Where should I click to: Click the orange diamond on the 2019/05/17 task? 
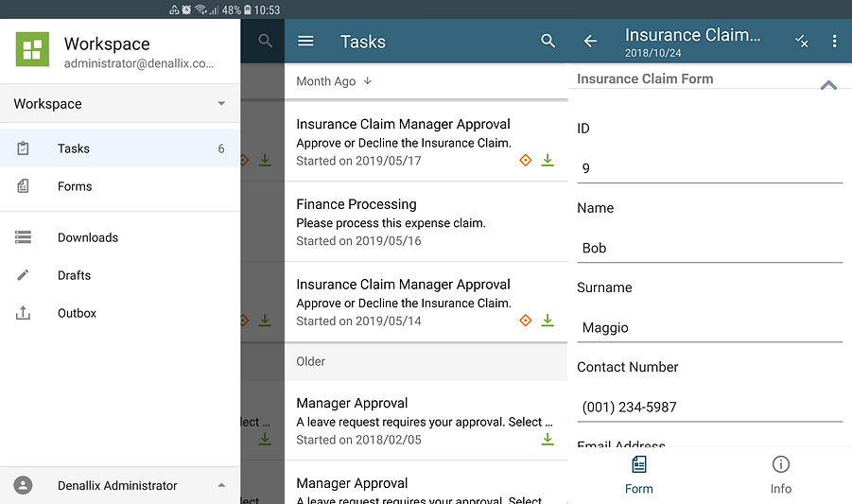pos(526,161)
